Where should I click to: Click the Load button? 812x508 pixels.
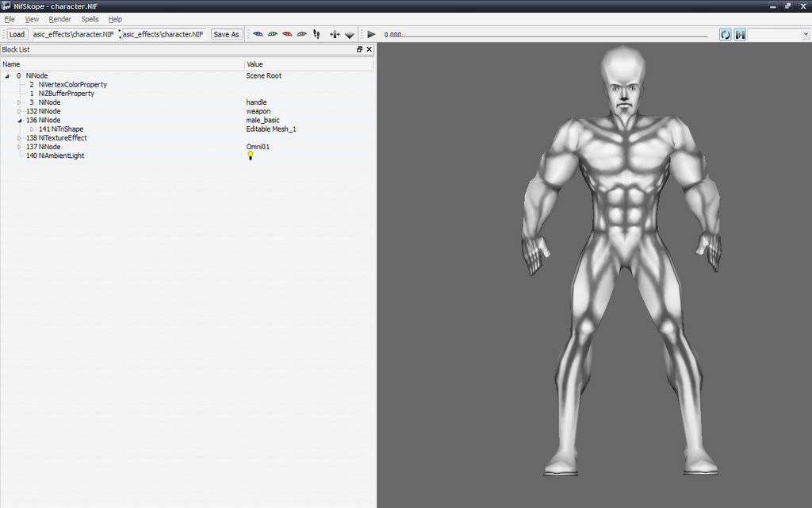click(17, 34)
